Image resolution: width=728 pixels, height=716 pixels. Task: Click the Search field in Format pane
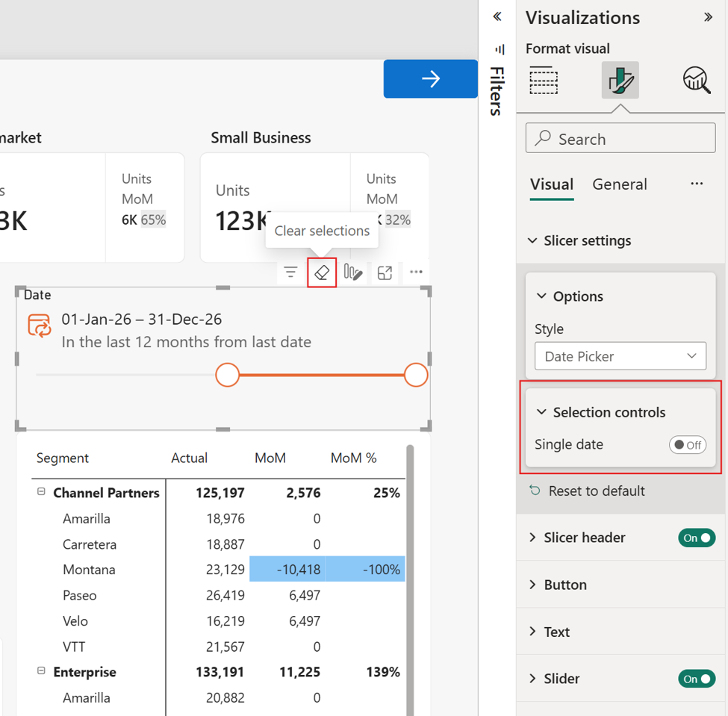click(620, 138)
